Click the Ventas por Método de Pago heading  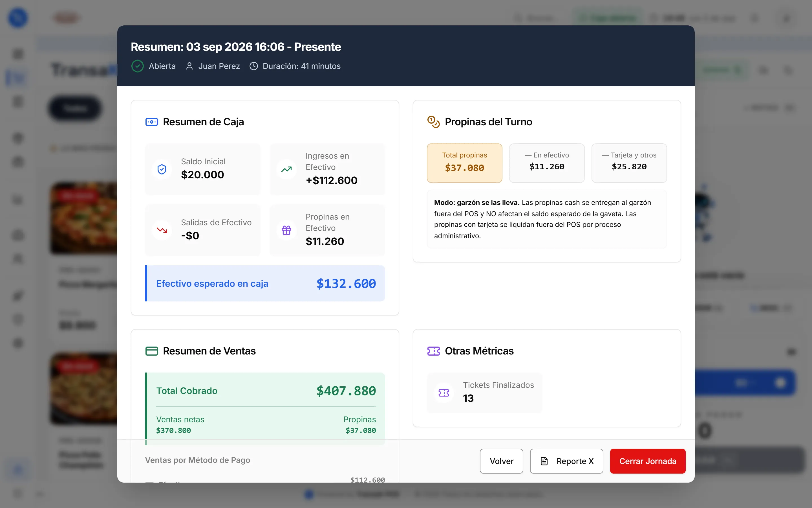pyautogui.click(x=197, y=460)
